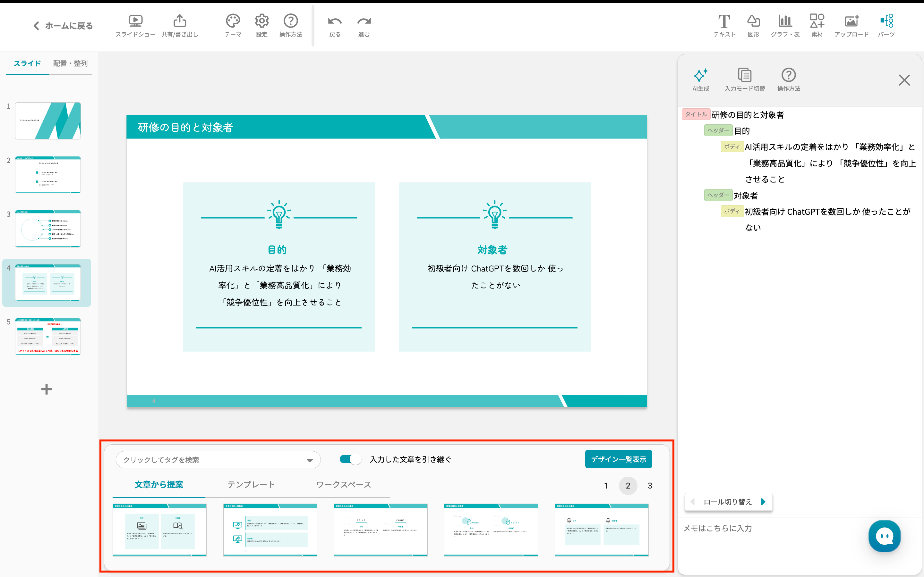Screen dimensions: 924x577
Task: Open the テーマ palette icon
Action: click(233, 21)
